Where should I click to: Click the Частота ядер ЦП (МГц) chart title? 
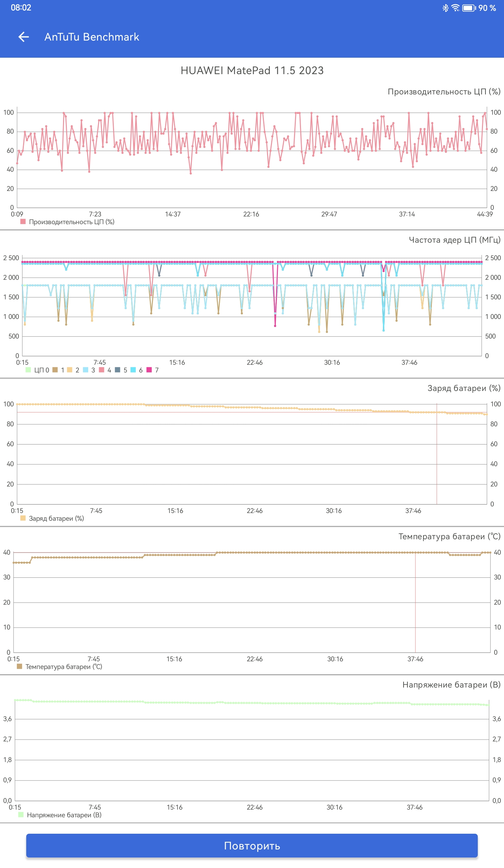[x=455, y=240]
